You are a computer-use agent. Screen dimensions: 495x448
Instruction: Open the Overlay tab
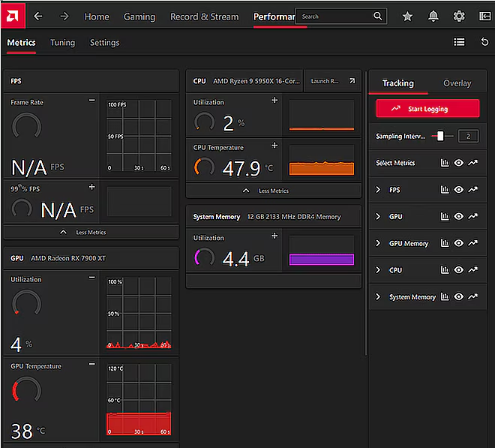pos(457,83)
